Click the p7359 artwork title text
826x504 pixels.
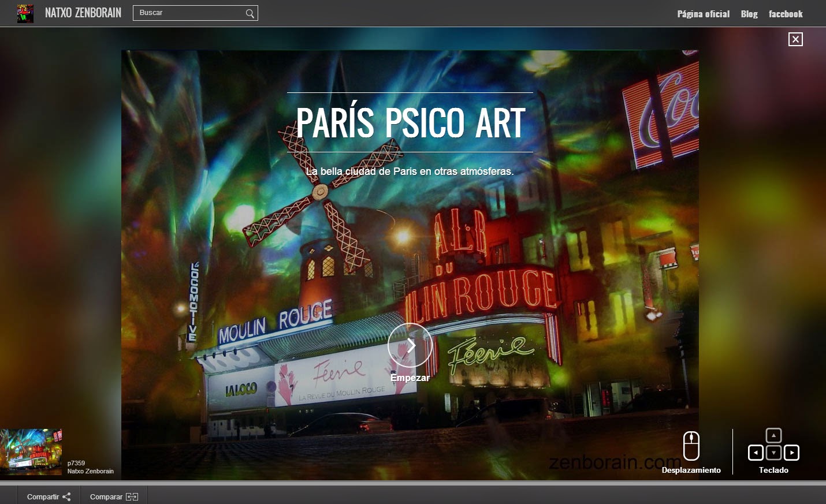76,463
